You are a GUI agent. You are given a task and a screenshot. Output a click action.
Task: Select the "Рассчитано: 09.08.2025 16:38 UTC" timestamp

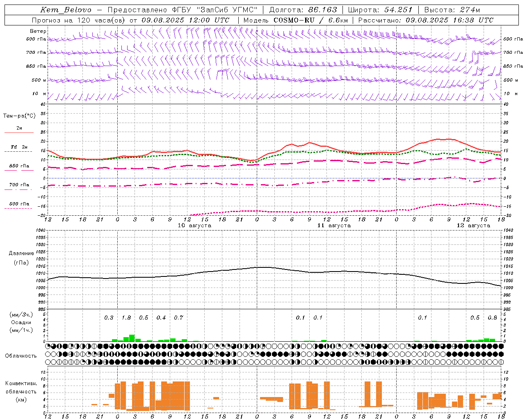tap(426, 20)
